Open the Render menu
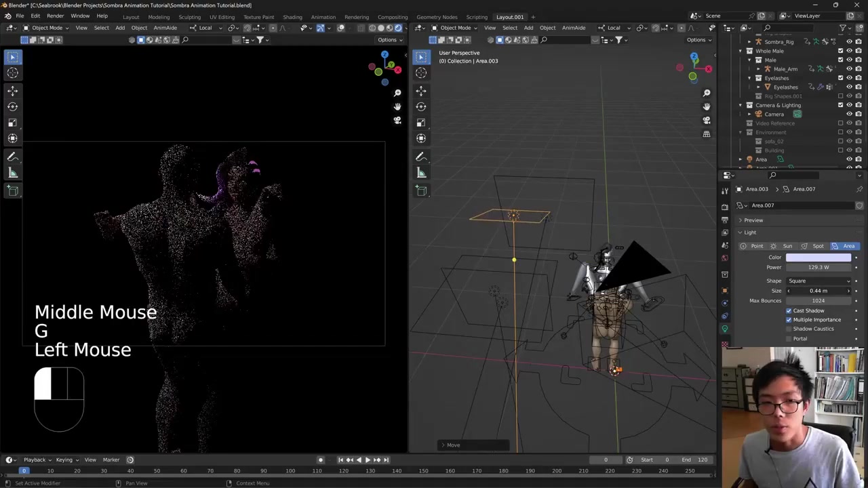 (55, 16)
